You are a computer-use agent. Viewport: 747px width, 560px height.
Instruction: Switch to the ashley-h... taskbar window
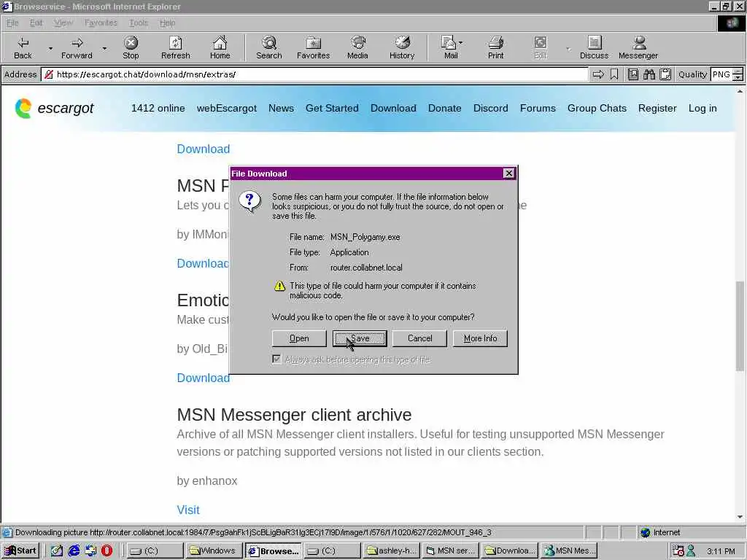point(391,551)
